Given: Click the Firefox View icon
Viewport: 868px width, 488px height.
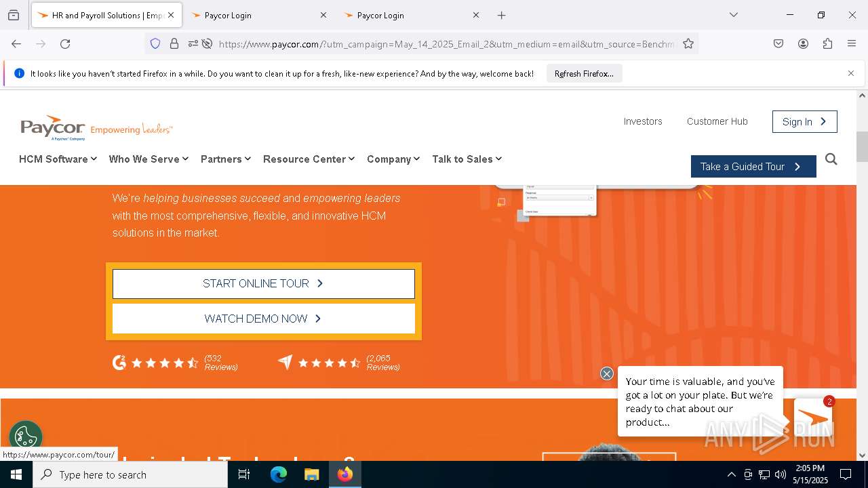Looking at the screenshot, I should [x=14, y=15].
